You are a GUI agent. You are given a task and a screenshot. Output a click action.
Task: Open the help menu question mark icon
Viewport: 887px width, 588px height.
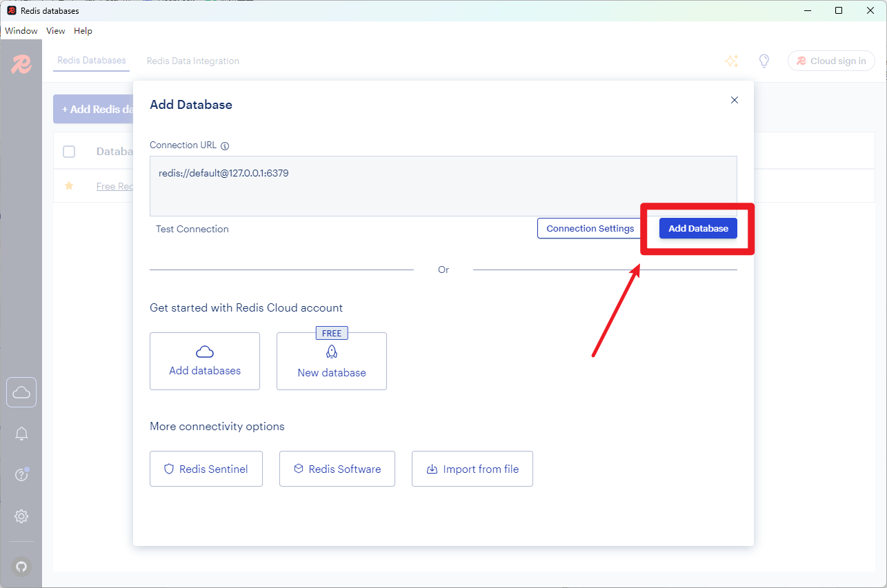[21, 475]
